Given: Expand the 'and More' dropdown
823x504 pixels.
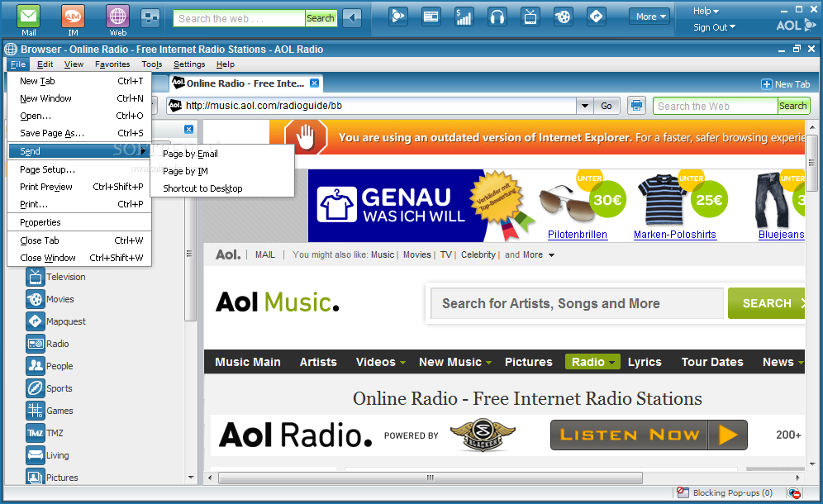Looking at the screenshot, I should [x=551, y=255].
